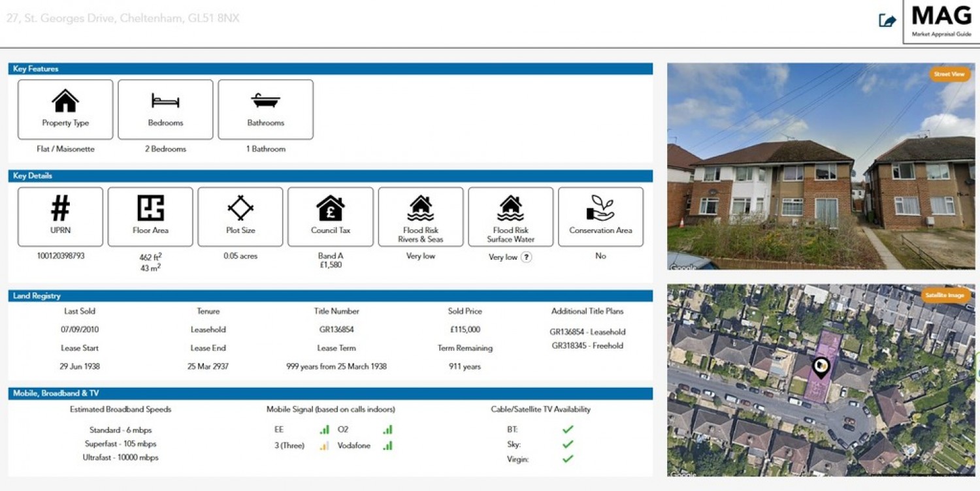Image resolution: width=980 pixels, height=491 pixels.
Task: Open the Bathrooms bathtub icon tile
Action: tap(266, 110)
